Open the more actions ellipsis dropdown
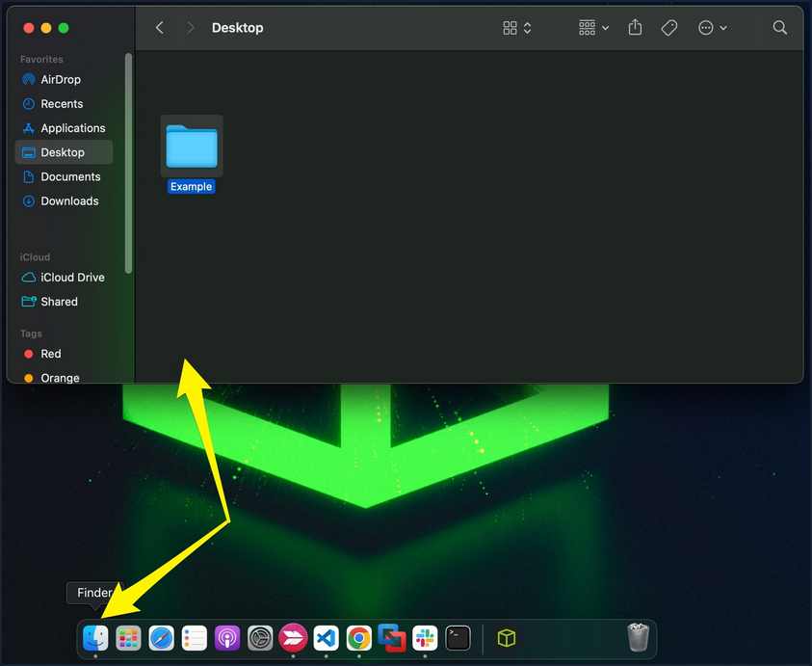 click(713, 27)
